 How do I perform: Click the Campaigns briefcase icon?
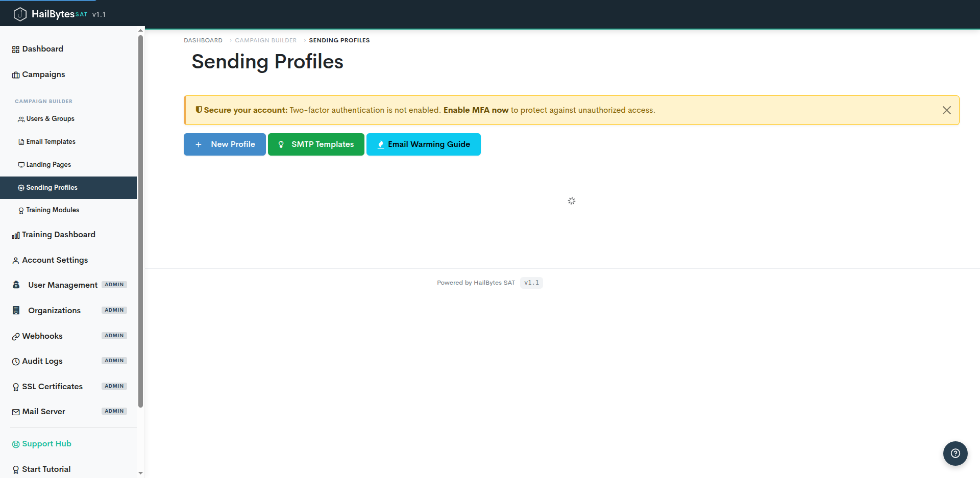pos(16,75)
